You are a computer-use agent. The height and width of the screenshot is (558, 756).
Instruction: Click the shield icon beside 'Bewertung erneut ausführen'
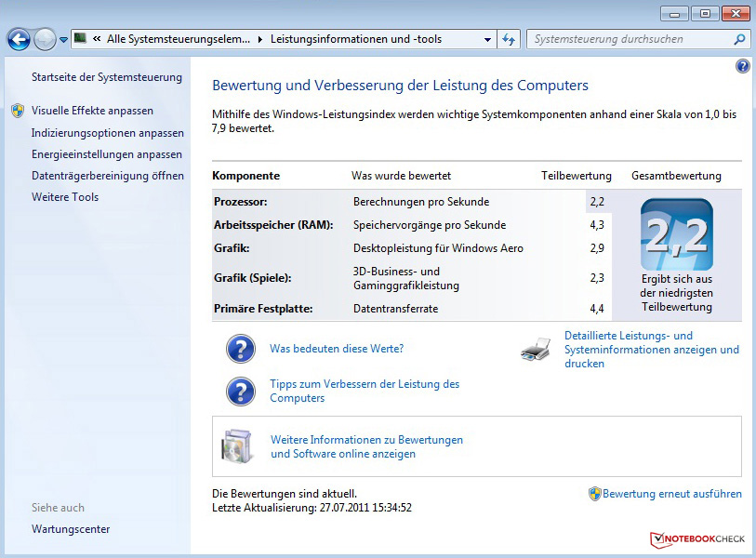pyautogui.click(x=594, y=494)
